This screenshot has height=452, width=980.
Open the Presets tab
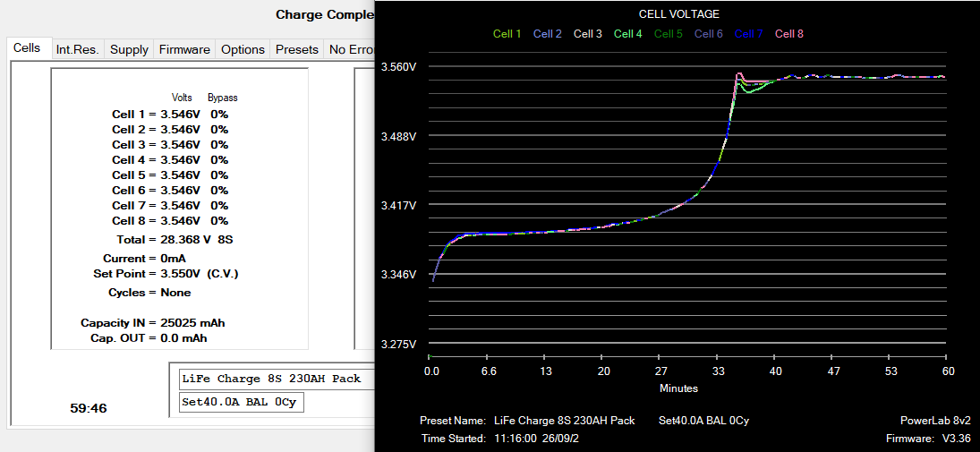296,49
